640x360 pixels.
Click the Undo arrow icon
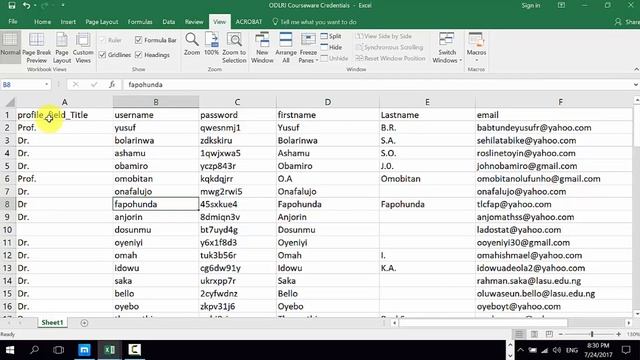tap(27, 5)
